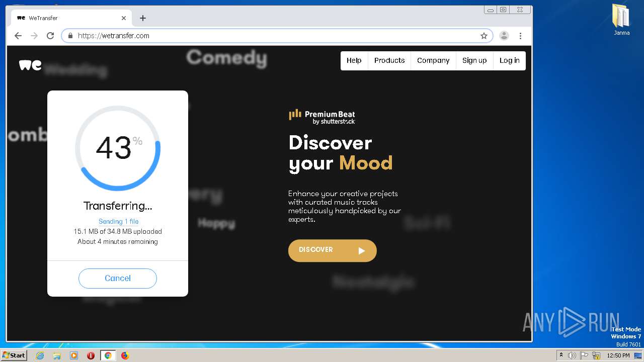Go back using browser back arrow
The height and width of the screenshot is (362, 644).
[18, 36]
